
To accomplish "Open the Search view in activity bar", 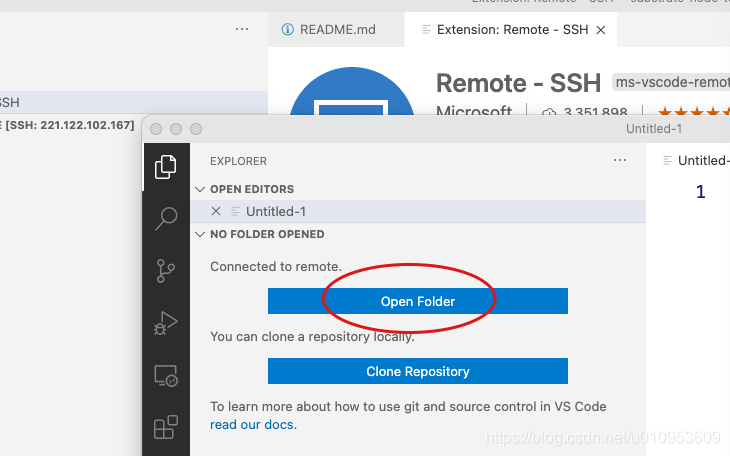I will coord(166,218).
